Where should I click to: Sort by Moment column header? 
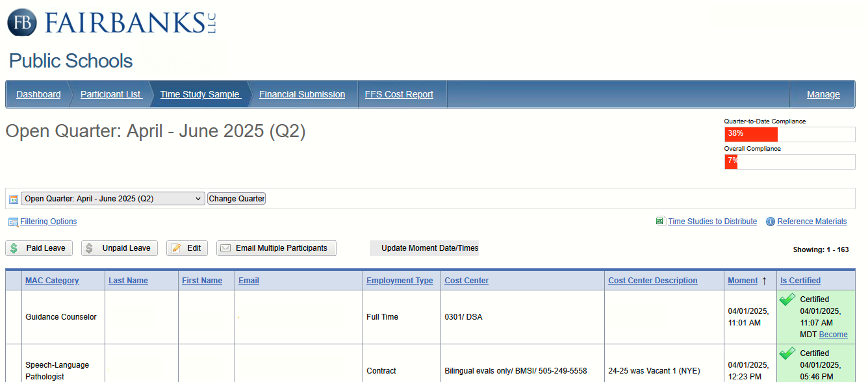[743, 281]
